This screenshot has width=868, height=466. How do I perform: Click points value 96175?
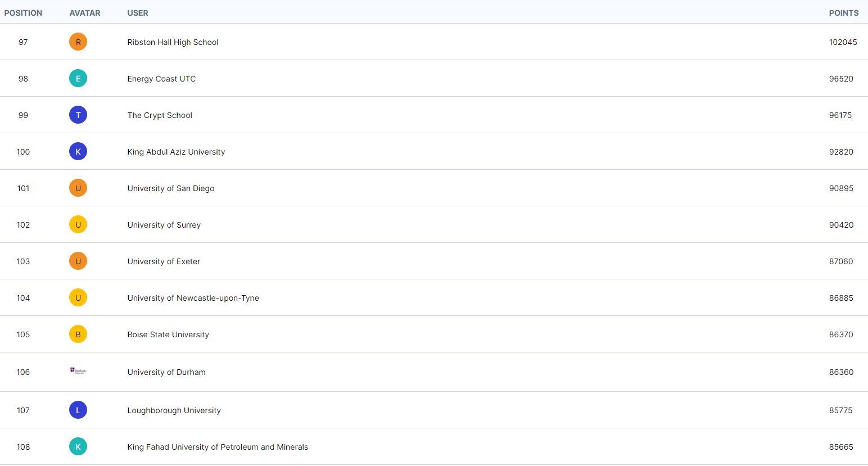coord(840,115)
